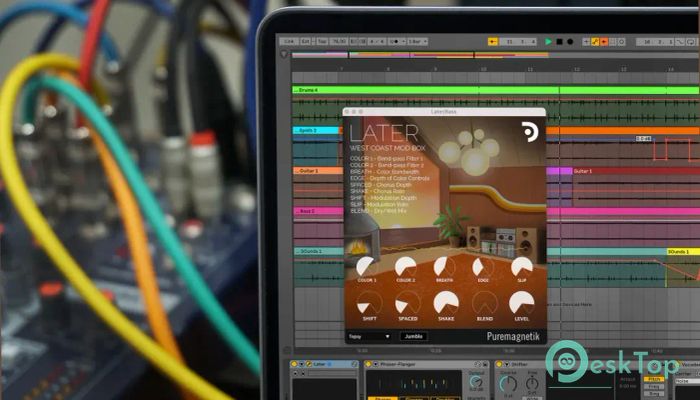This screenshot has height=400, width=700.
Task: Fold the Later device with arrow
Action: click(301, 364)
